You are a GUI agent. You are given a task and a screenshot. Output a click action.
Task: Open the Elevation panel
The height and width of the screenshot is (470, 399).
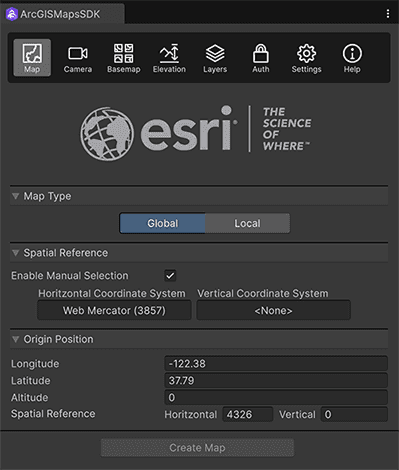pyautogui.click(x=169, y=58)
